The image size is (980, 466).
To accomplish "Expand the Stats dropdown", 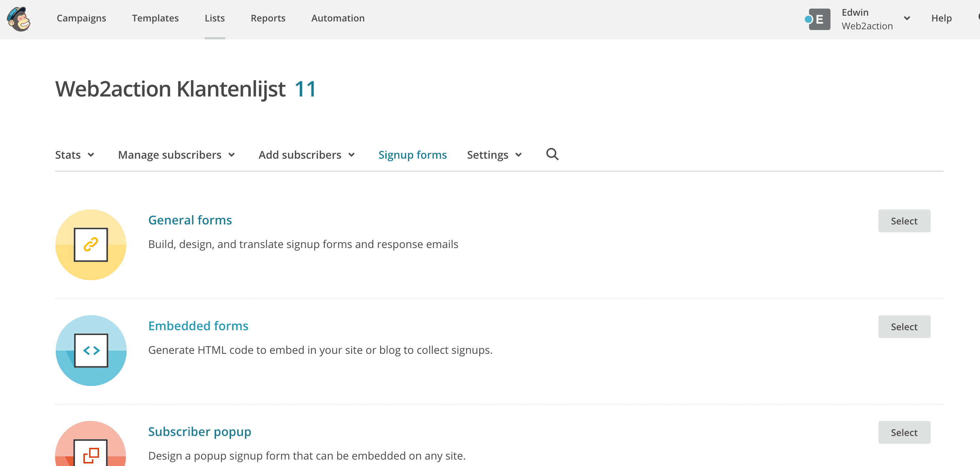I will coord(75,155).
